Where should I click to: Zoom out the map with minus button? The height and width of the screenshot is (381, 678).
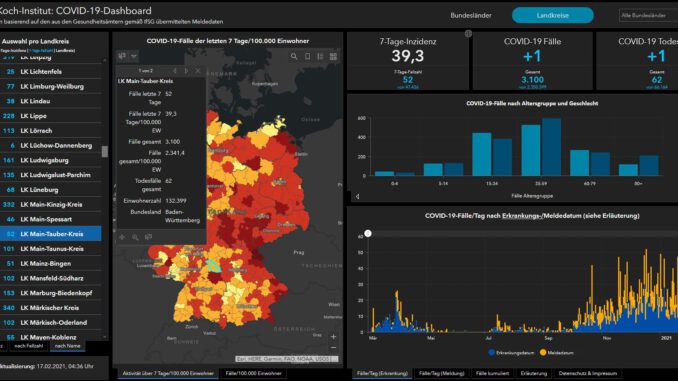click(333, 347)
